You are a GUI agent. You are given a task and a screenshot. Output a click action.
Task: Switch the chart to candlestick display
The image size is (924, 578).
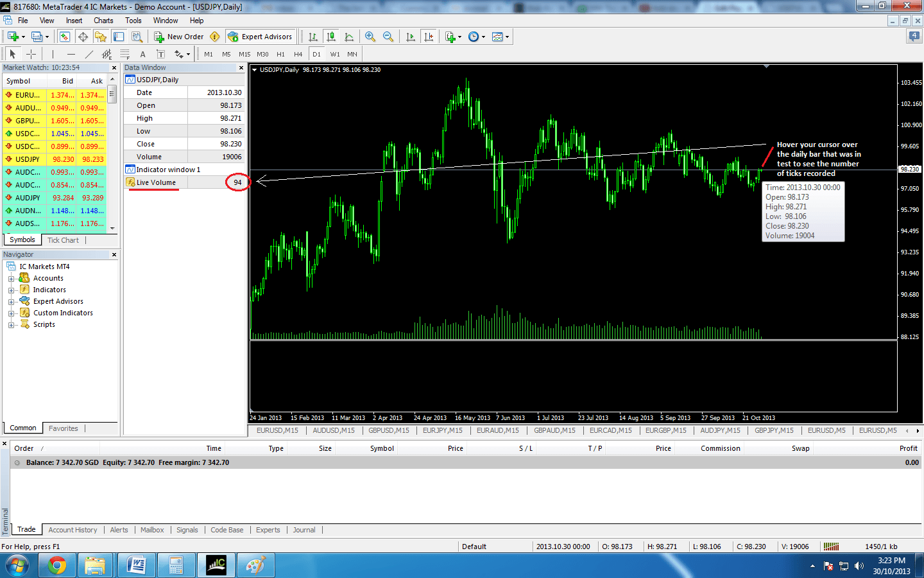tap(330, 37)
